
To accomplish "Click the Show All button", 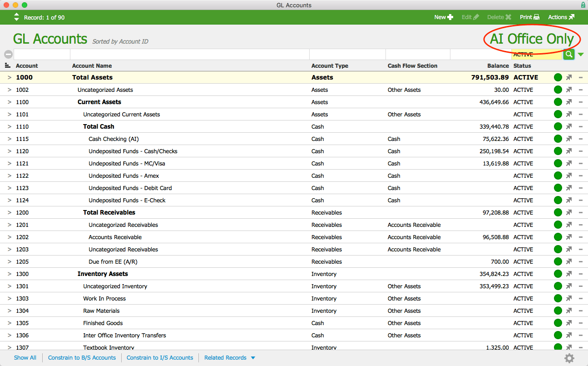I will coord(25,358).
